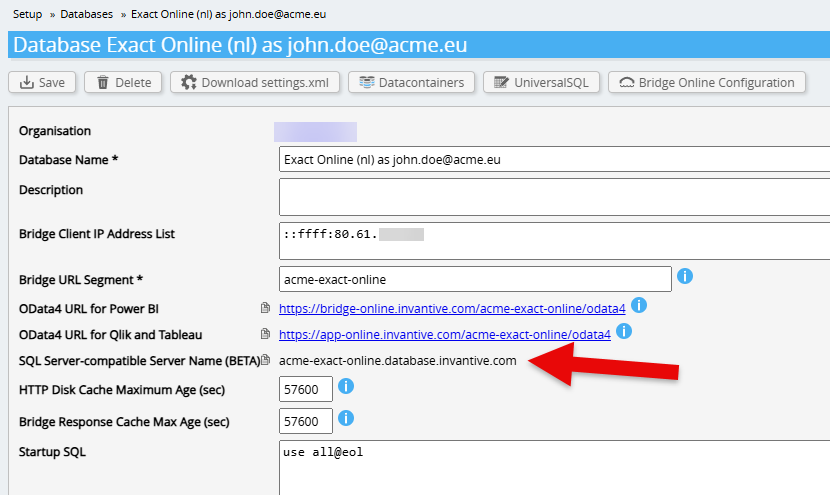Copy the OData4 URL for Qlik and Tableau
This screenshot has height=495, width=830.
[265, 334]
